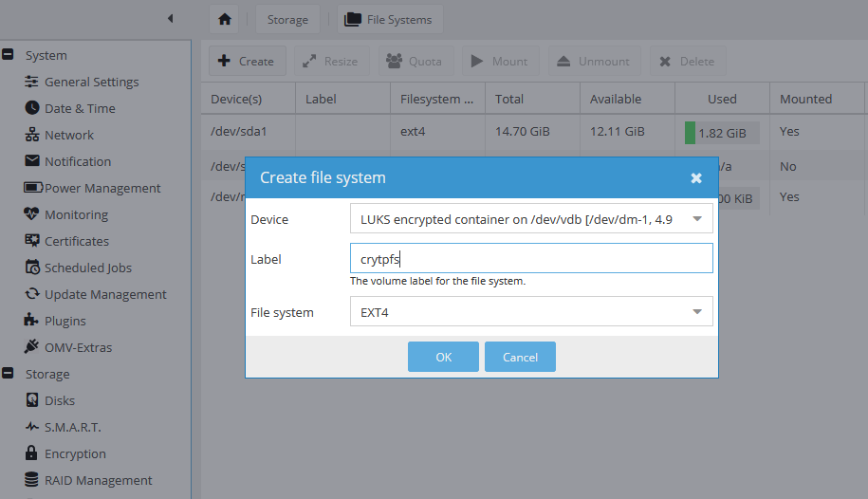Open Plugins puzzle icon
The width and height of the screenshot is (868, 499).
pos(32,321)
